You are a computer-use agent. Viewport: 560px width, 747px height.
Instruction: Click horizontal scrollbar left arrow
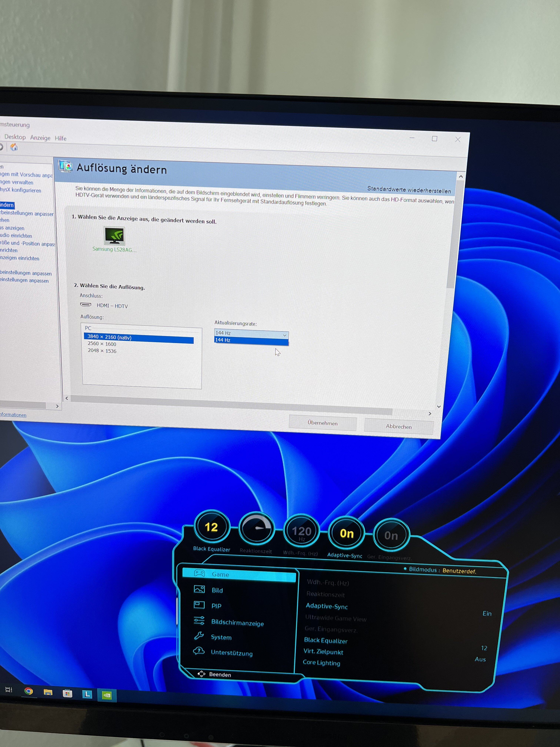(67, 398)
